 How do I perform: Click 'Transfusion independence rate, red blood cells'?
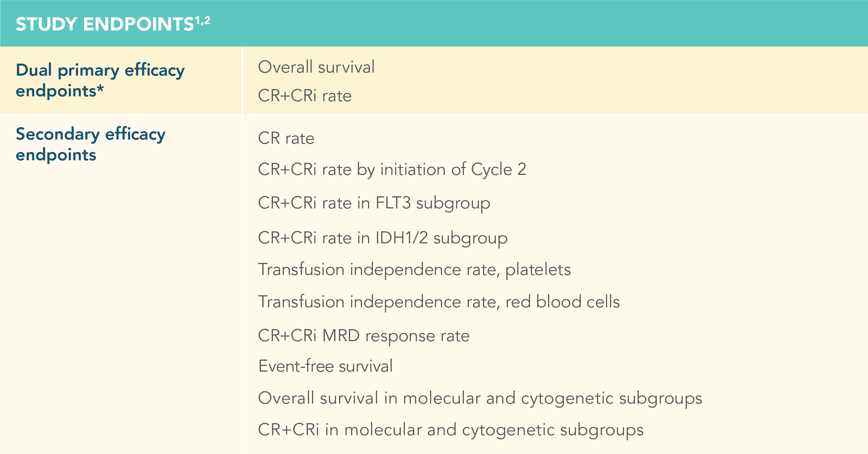click(439, 302)
